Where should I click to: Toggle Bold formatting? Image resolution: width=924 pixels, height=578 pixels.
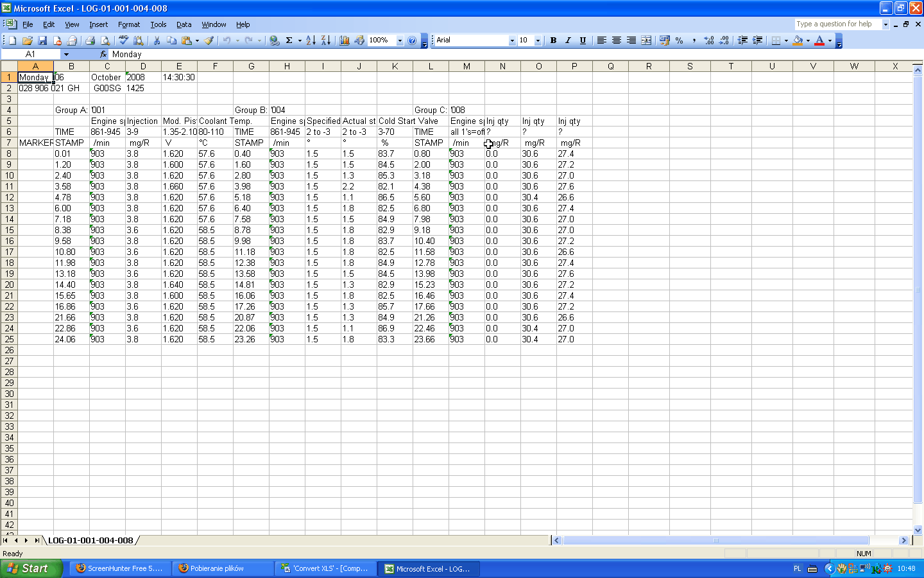(553, 40)
